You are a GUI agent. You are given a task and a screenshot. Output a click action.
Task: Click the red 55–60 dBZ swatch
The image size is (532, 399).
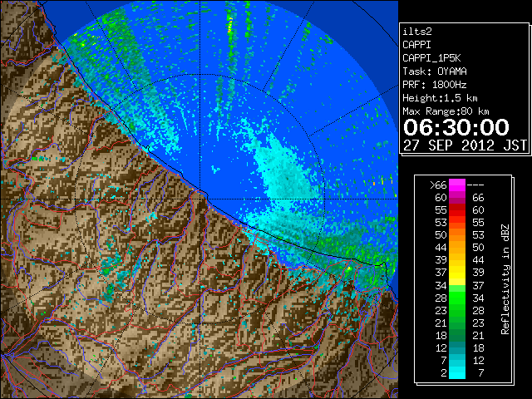tap(457, 210)
